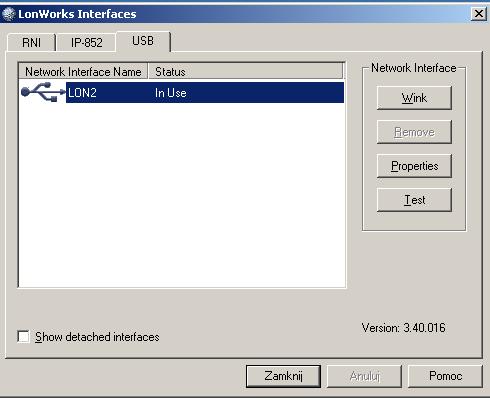The width and height of the screenshot is (490, 400).
Task: Open the interface Properties
Action: click(x=414, y=166)
